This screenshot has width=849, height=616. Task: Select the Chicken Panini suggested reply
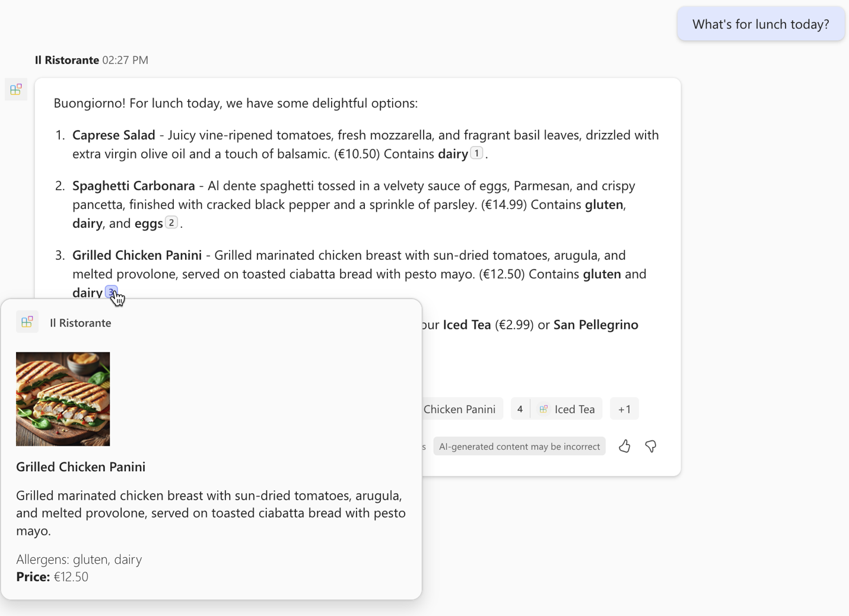460,408
